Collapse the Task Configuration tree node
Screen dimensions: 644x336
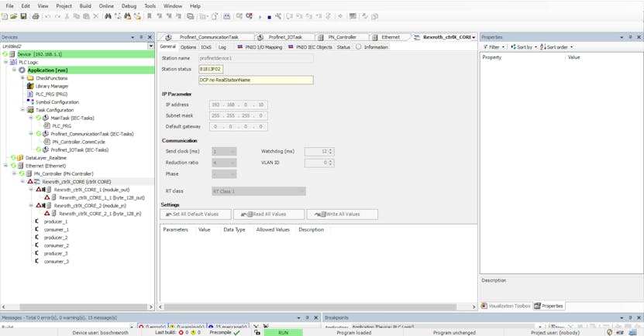(22, 110)
